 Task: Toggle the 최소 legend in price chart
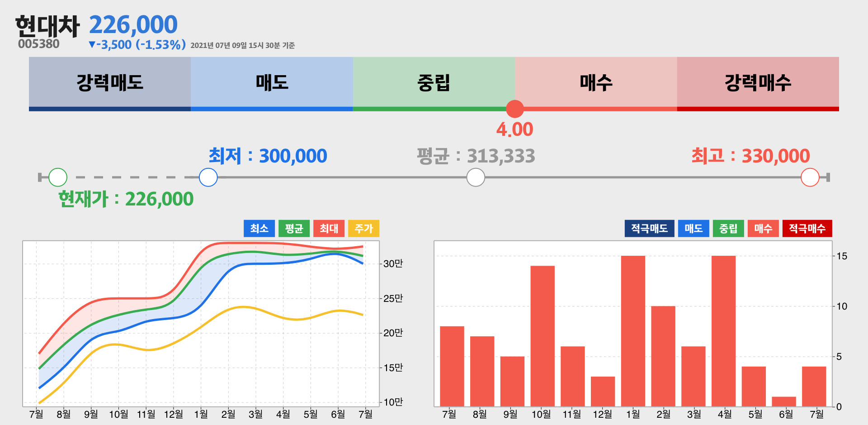[x=259, y=229]
